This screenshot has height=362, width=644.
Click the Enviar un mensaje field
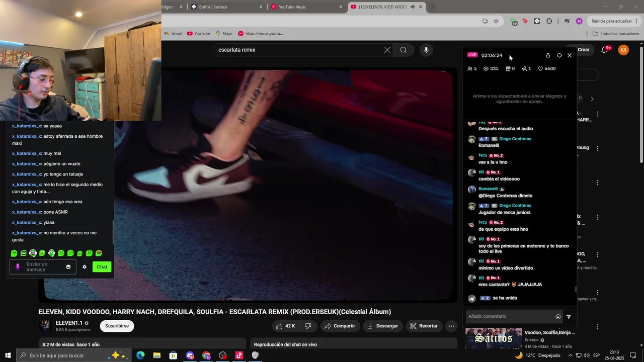point(43,267)
